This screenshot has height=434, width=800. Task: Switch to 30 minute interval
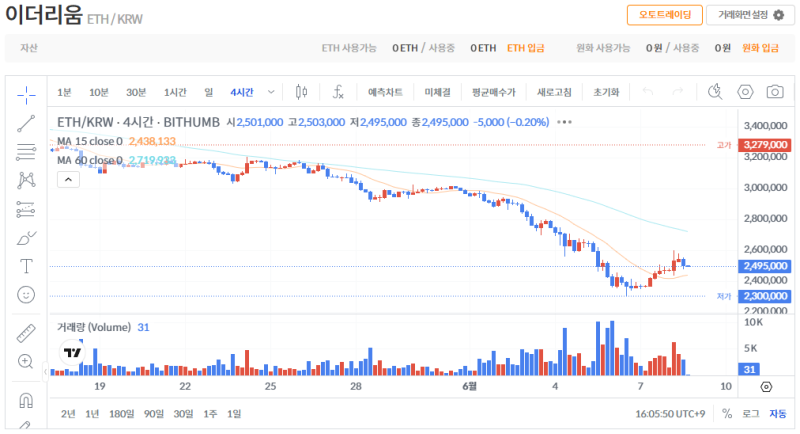pyautogui.click(x=136, y=92)
